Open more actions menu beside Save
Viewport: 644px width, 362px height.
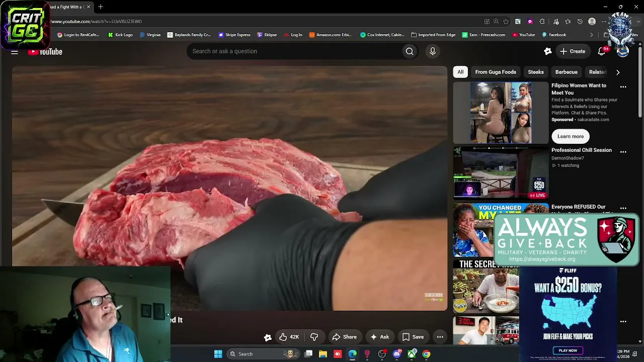point(440,337)
